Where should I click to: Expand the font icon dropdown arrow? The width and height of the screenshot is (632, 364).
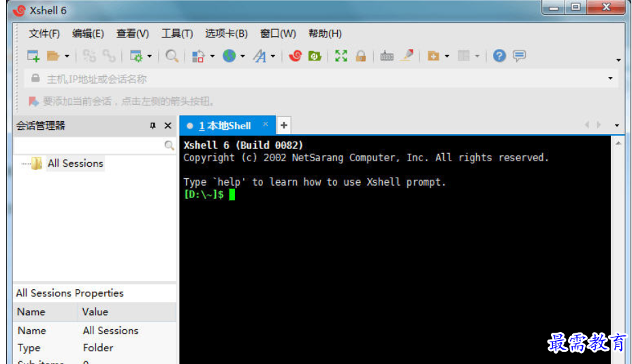[x=273, y=56]
